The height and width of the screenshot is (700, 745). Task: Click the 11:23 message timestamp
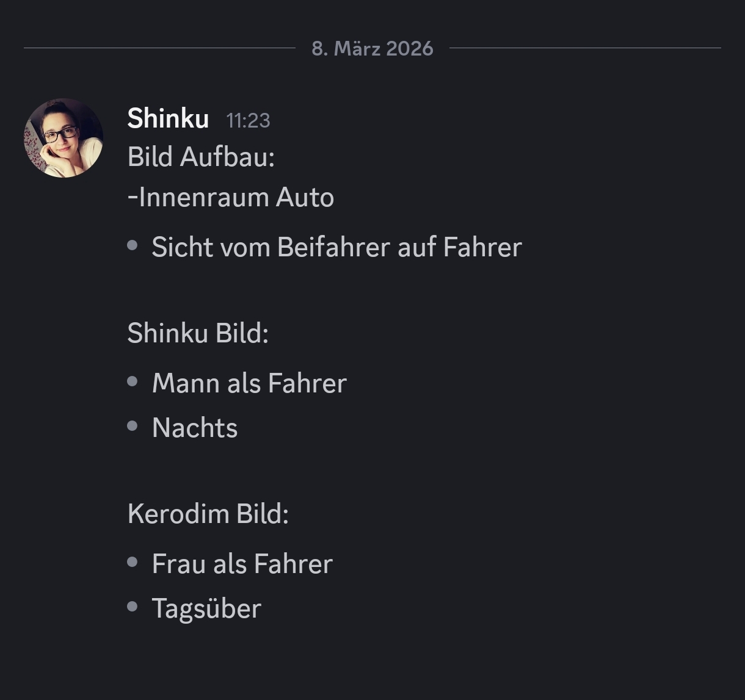coord(248,121)
